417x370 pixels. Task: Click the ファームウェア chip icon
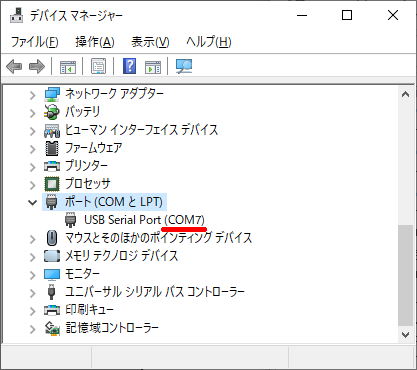click(x=52, y=148)
